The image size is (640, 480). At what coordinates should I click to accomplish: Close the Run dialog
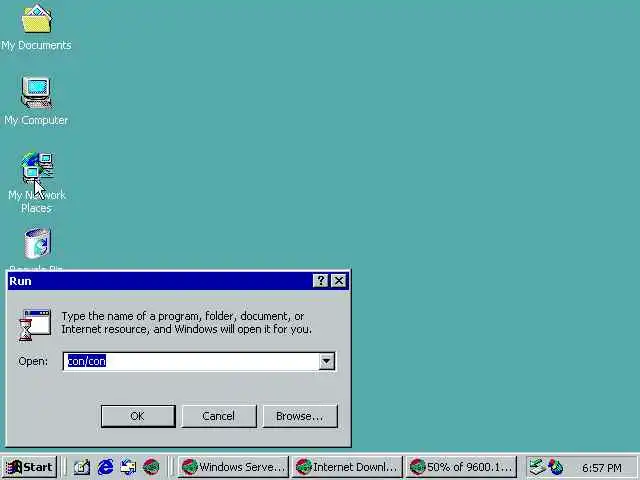point(339,280)
